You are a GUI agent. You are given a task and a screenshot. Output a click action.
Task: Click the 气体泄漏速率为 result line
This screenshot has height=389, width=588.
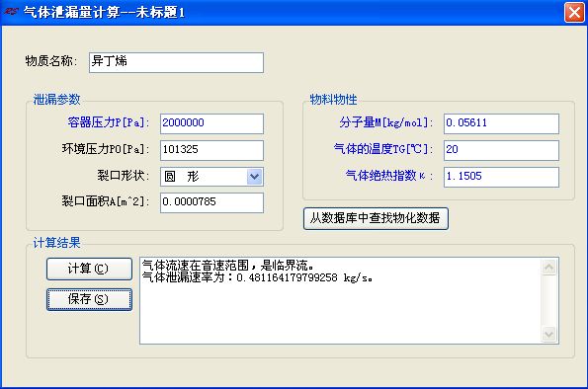[257, 277]
